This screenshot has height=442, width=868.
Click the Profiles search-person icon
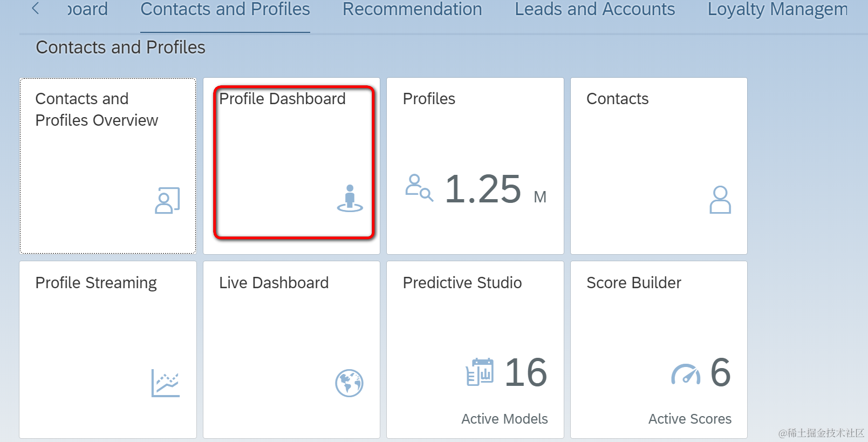click(419, 187)
